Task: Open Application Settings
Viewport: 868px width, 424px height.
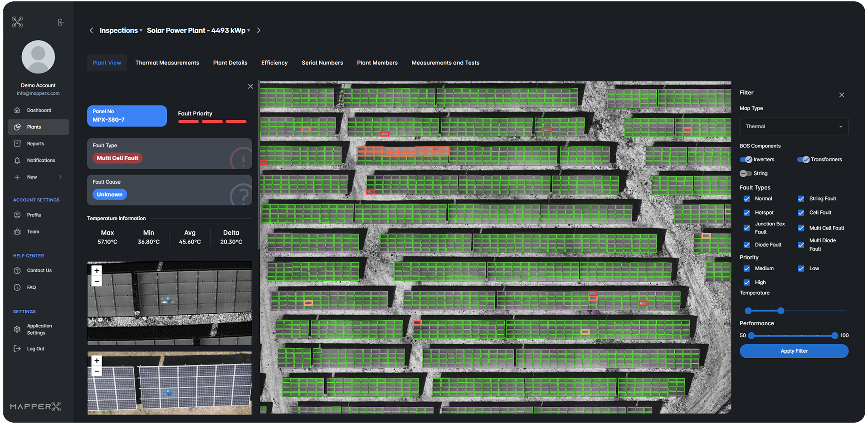Action: pos(38,329)
